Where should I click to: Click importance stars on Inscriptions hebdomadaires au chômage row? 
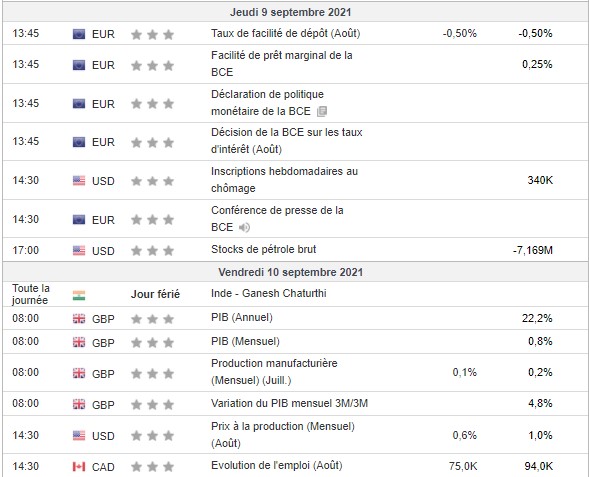(152, 181)
